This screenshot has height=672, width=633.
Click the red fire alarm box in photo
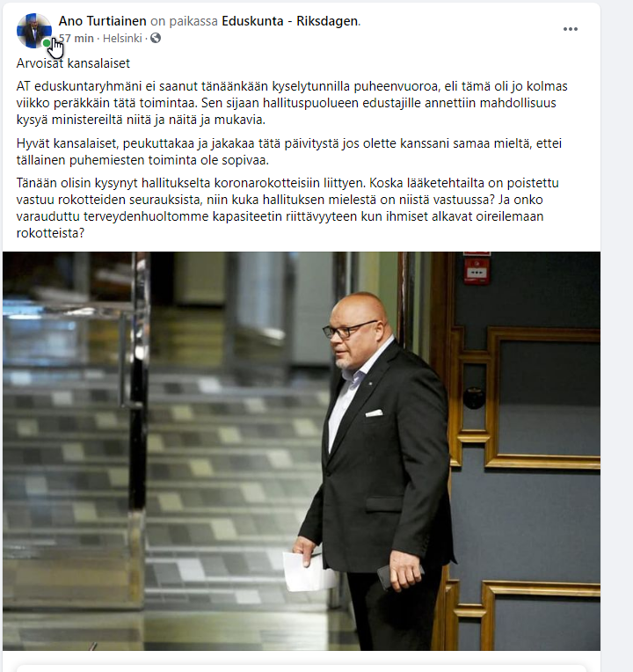(477, 271)
